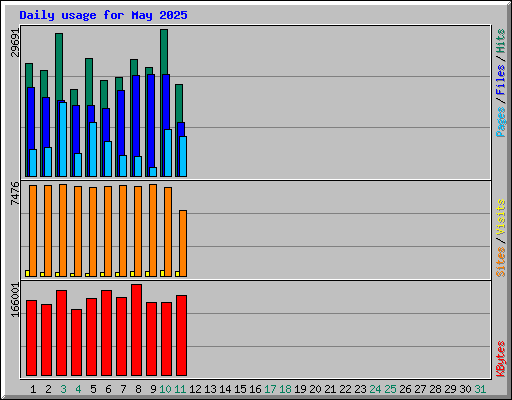Click the yellow 'Visits' legend label

[x=501, y=217]
